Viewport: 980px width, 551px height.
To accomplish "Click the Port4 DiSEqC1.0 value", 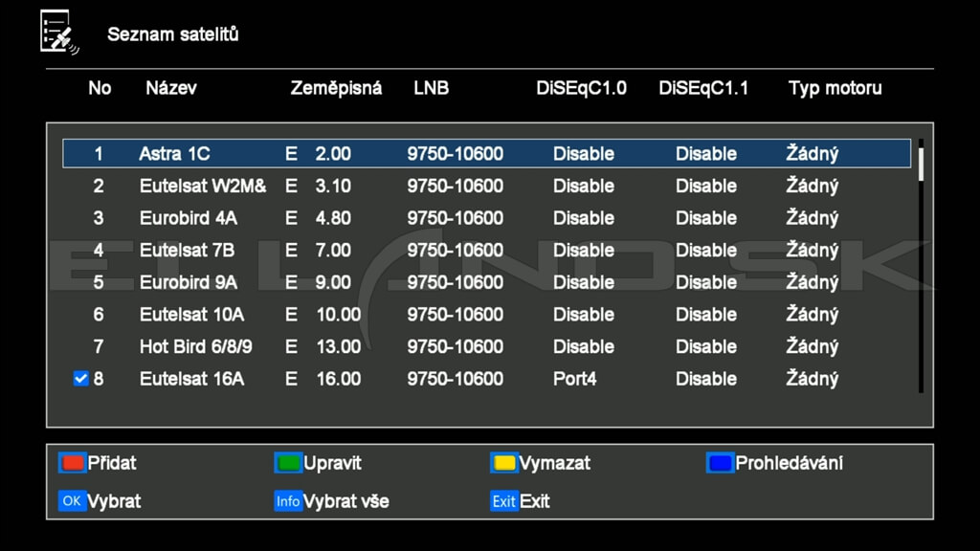I will point(574,379).
